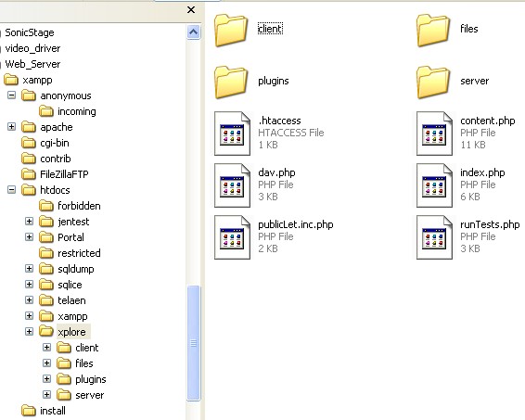Expand the server subfolder under xplore

[47, 395]
